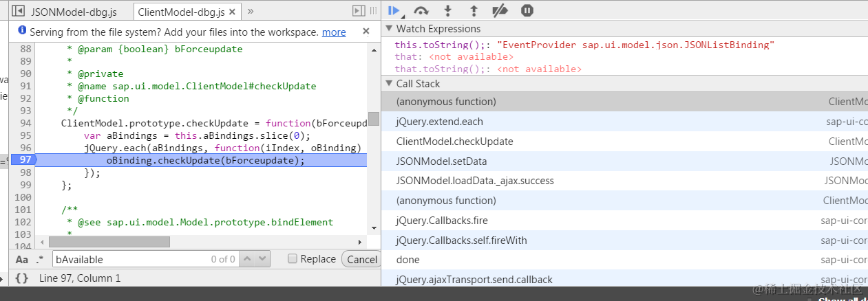
Task: Toggle regex search option
Action: [40, 259]
